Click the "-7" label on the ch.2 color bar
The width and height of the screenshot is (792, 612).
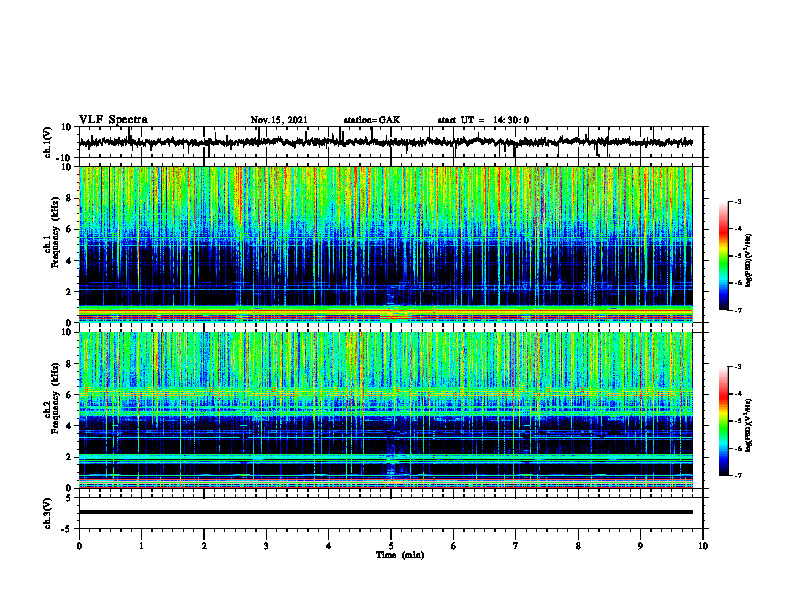coord(738,475)
